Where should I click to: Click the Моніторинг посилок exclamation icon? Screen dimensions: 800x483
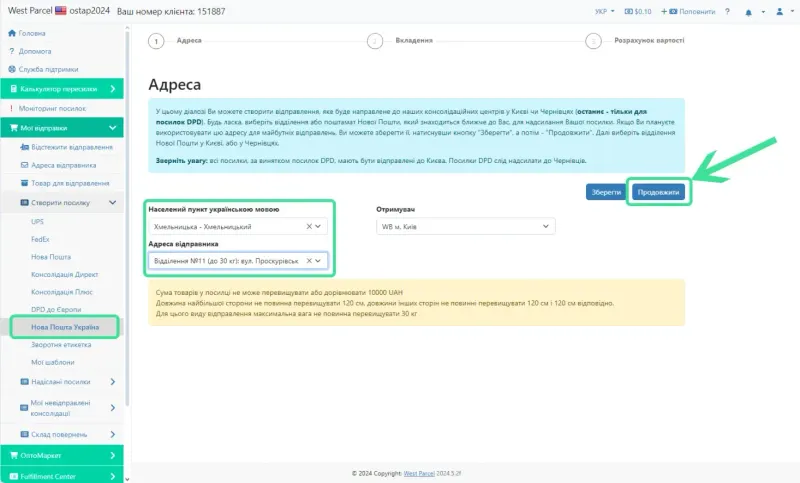click(x=11, y=109)
